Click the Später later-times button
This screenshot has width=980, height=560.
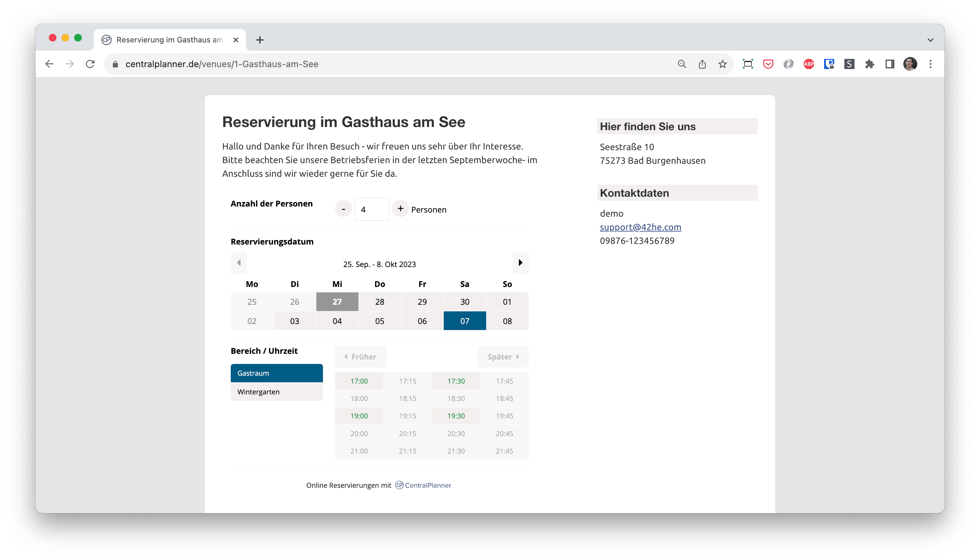point(503,357)
